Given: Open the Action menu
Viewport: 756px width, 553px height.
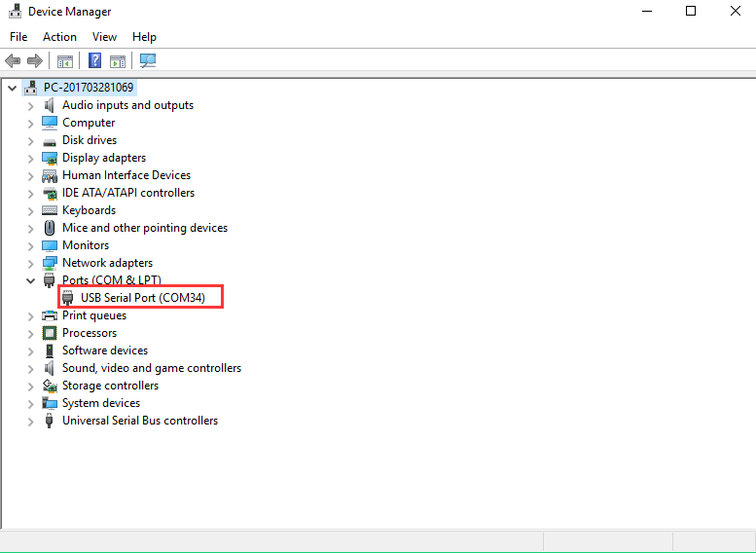Looking at the screenshot, I should 59,37.
